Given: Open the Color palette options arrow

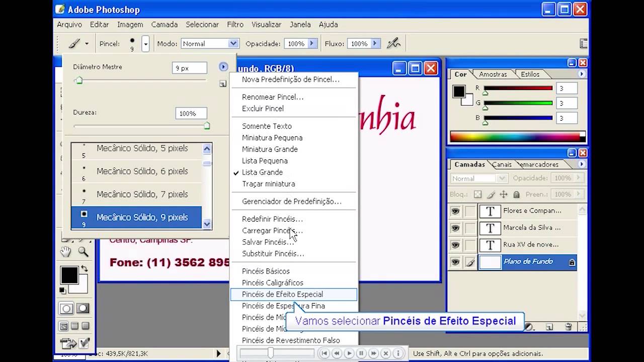Looking at the screenshot, I should tap(582, 74).
